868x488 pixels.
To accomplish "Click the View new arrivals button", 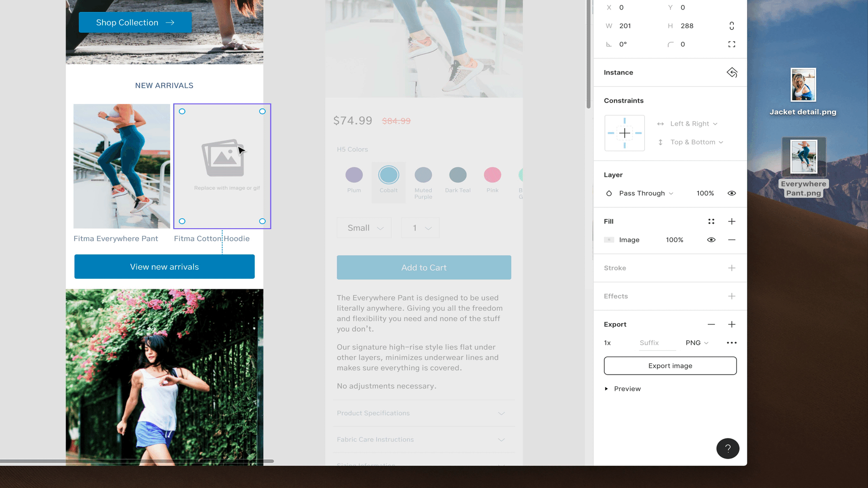I will click(x=165, y=267).
